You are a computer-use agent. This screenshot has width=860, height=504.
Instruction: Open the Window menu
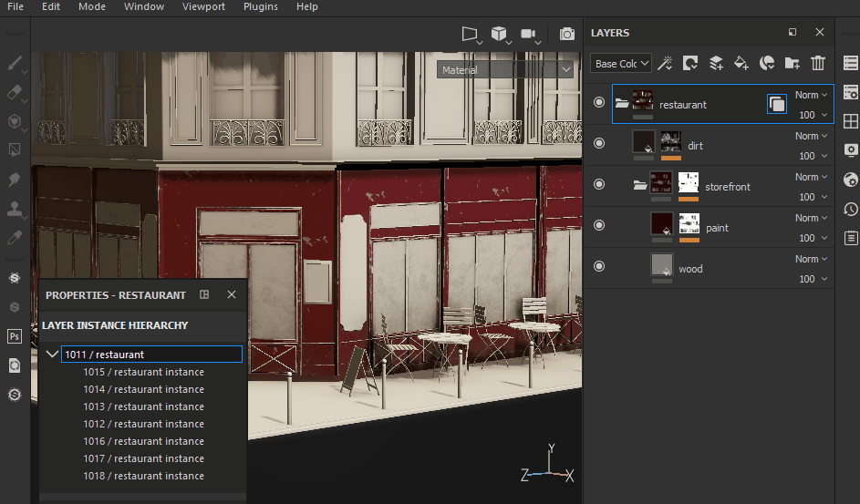(x=144, y=6)
